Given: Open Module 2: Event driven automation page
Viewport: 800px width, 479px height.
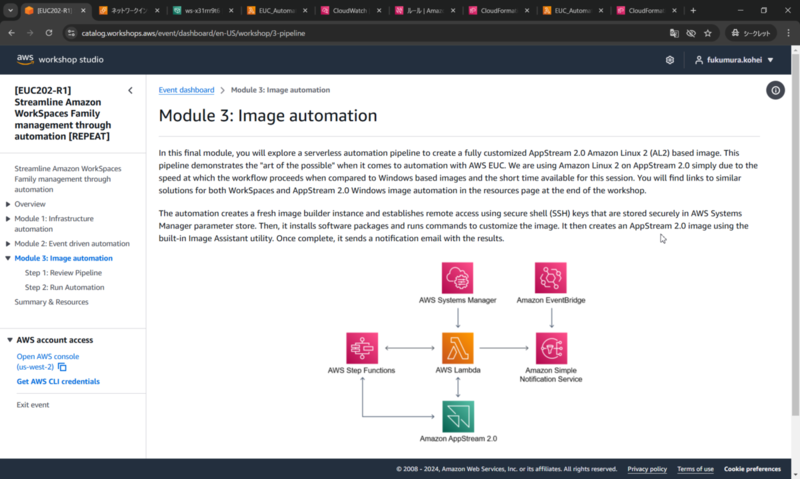Looking at the screenshot, I should [x=72, y=244].
